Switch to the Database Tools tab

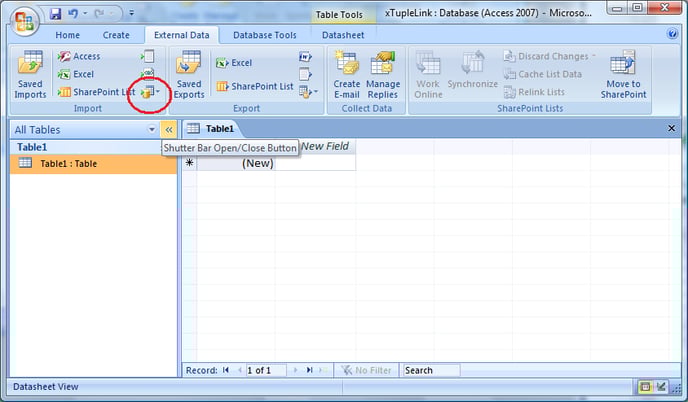265,35
